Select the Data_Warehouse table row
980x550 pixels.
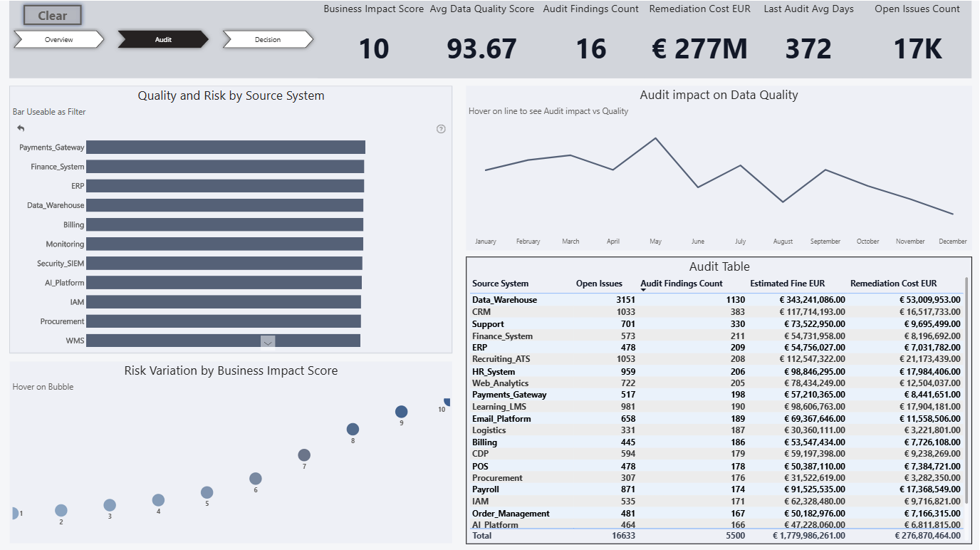coord(716,300)
